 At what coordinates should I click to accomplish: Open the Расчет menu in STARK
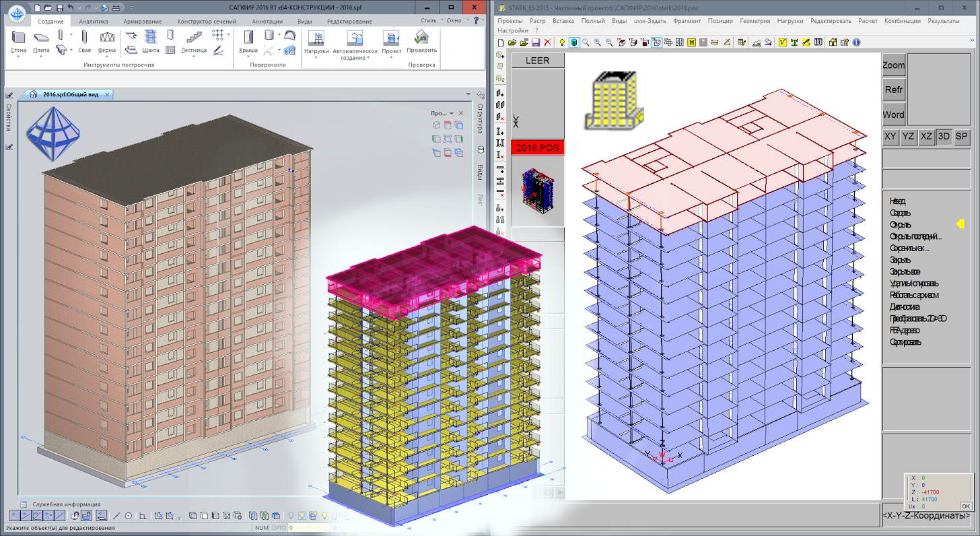click(x=868, y=21)
